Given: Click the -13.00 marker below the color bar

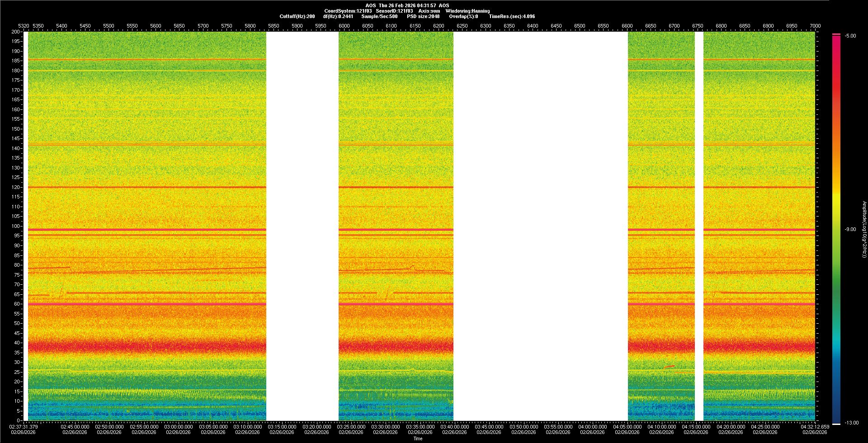Looking at the screenshot, I should (852, 423).
